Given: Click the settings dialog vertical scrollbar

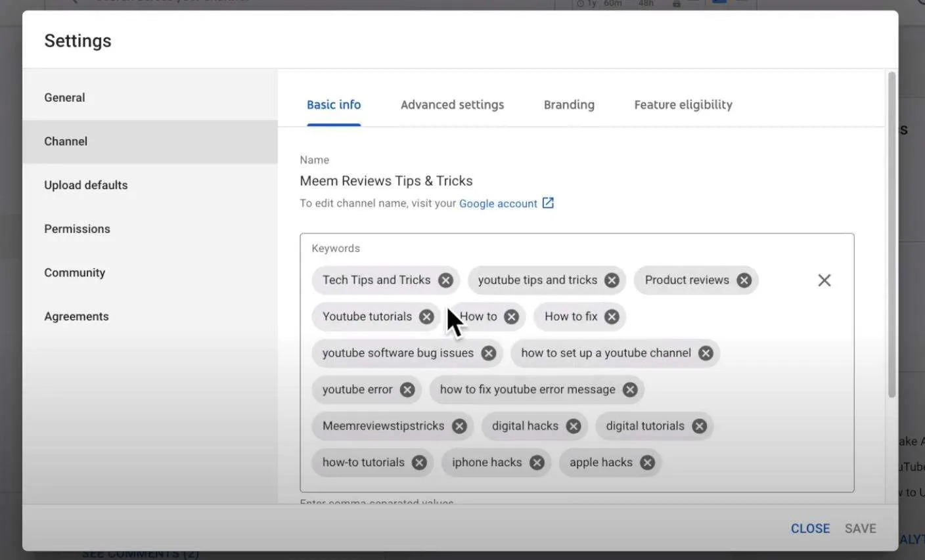Looking at the screenshot, I should (891, 235).
